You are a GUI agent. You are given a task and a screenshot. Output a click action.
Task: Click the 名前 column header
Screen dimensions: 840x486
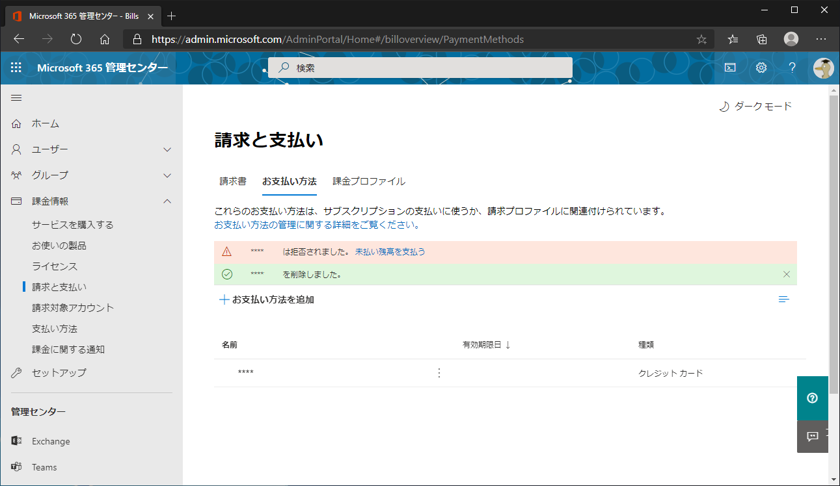tap(229, 345)
